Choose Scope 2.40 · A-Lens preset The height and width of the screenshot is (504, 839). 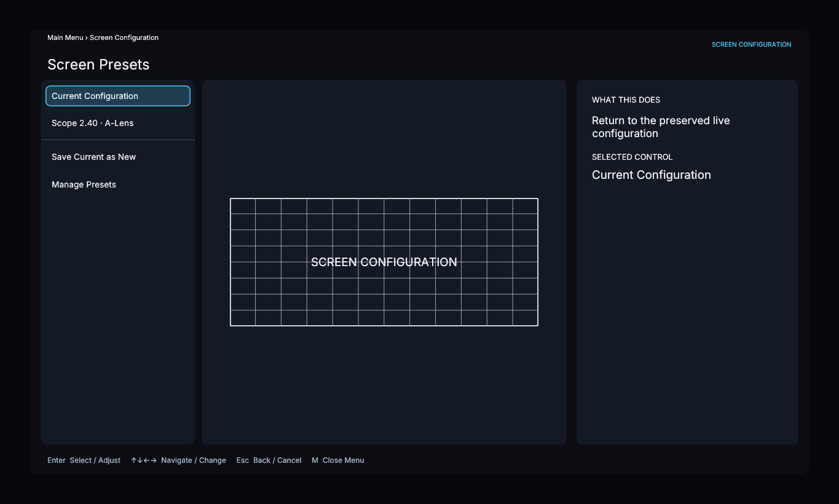coord(118,123)
